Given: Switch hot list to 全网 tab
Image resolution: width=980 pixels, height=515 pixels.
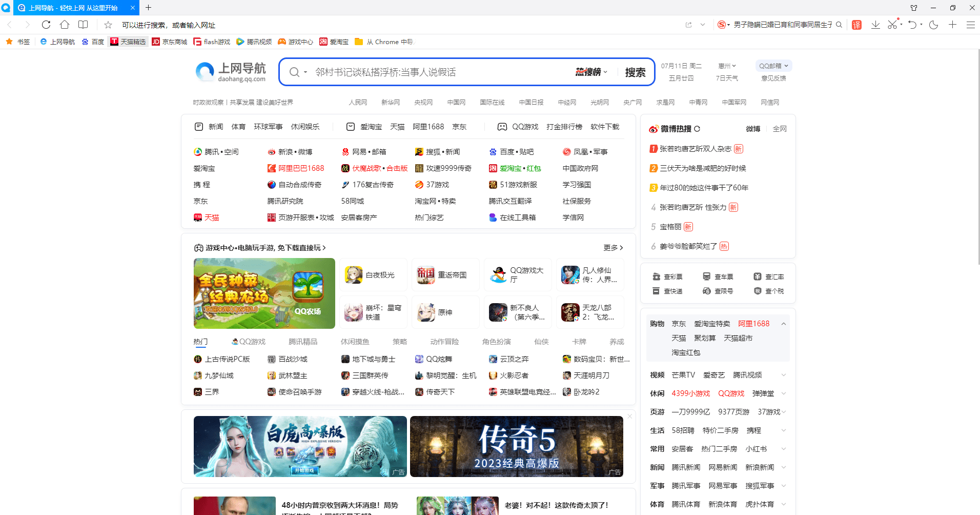Looking at the screenshot, I should [x=780, y=129].
